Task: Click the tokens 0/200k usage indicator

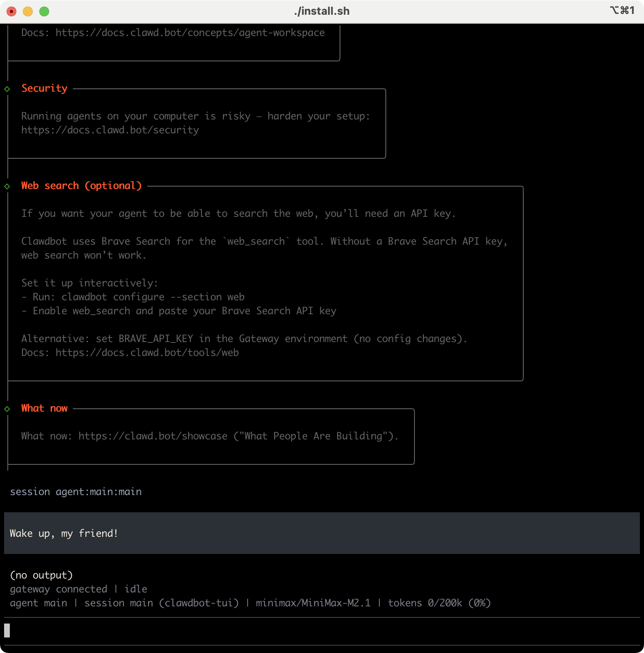Action: [x=439, y=603]
